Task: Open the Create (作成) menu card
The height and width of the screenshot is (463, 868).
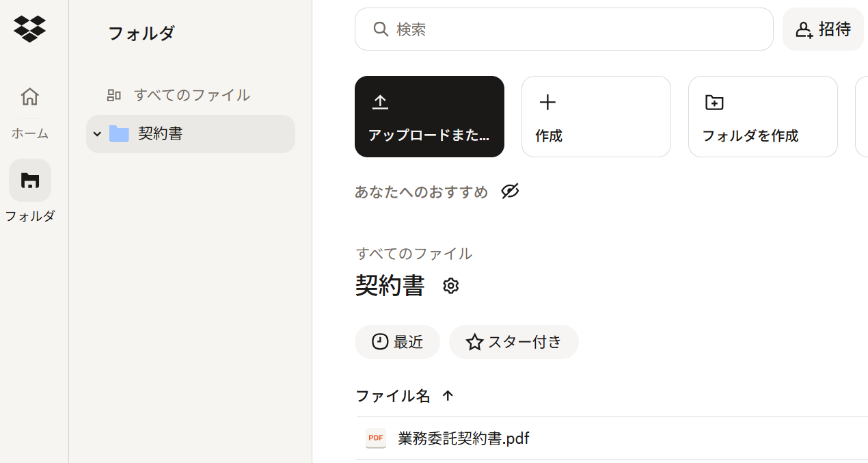Action: (x=595, y=116)
